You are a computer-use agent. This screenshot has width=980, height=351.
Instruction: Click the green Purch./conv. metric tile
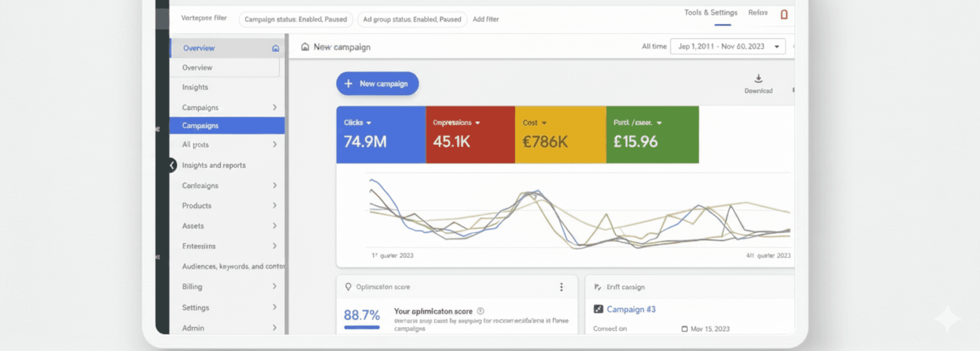click(652, 135)
